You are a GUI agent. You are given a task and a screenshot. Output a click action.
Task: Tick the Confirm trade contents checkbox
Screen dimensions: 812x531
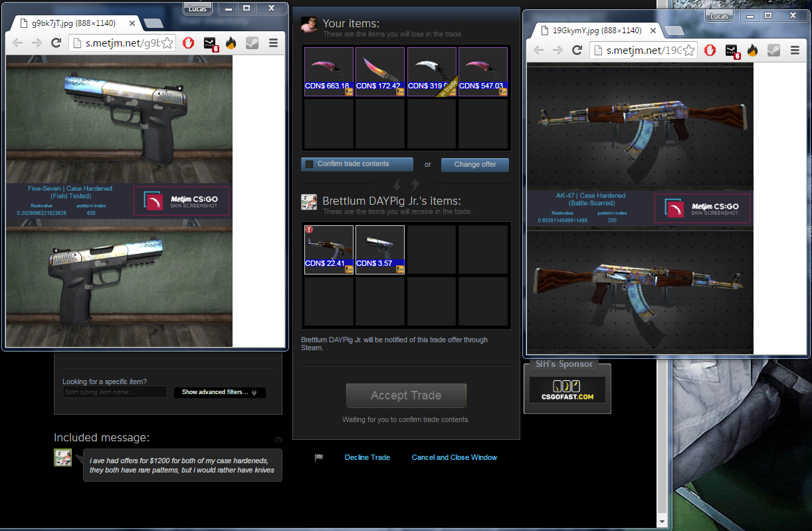[x=309, y=164]
